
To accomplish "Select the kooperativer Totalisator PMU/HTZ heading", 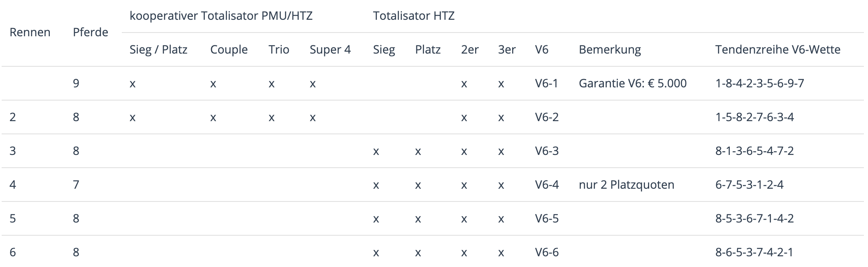I will 221,16.
